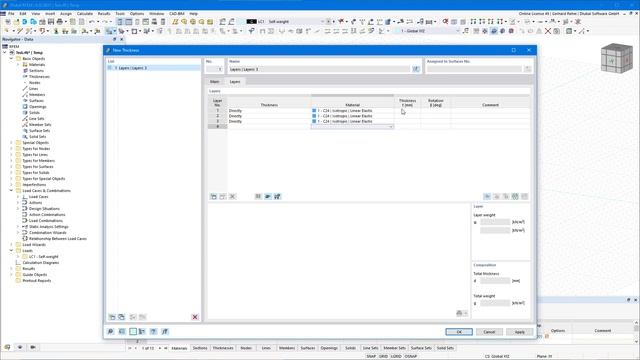Open the Thicknesses table tab at the bottom
Viewport: 640px width, 360px height.
click(x=223, y=348)
